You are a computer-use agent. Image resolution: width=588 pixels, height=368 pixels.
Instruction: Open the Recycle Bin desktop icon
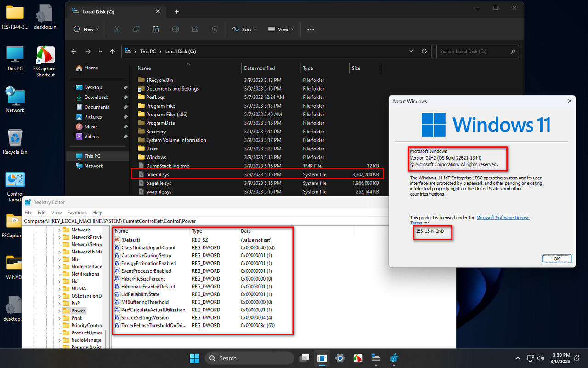[x=15, y=142]
